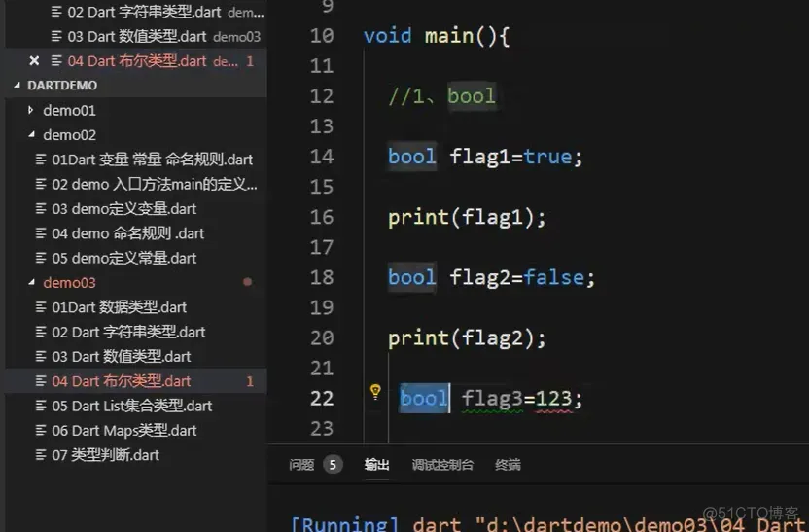Click error count badge on 04 Dart 布尔类型.dart tree row
Image resolution: width=809 pixels, height=532 pixels.
pos(250,381)
